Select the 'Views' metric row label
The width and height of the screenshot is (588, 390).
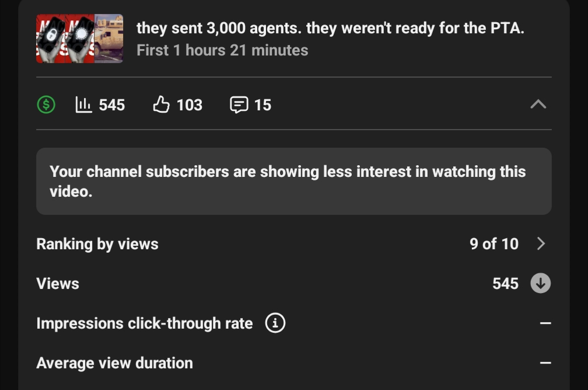click(x=58, y=283)
